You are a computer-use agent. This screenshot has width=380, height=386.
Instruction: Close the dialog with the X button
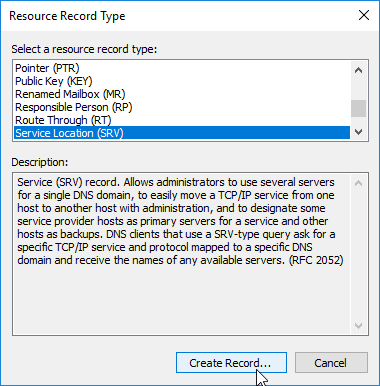(364, 15)
